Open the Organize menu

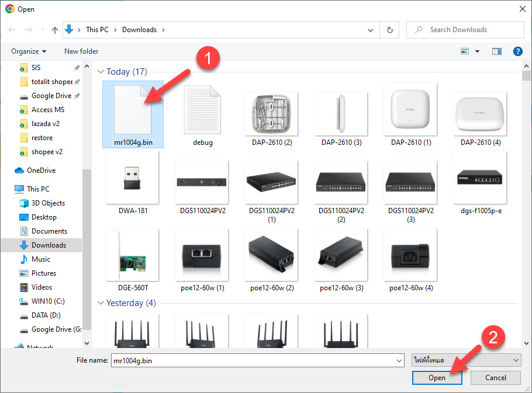point(29,51)
